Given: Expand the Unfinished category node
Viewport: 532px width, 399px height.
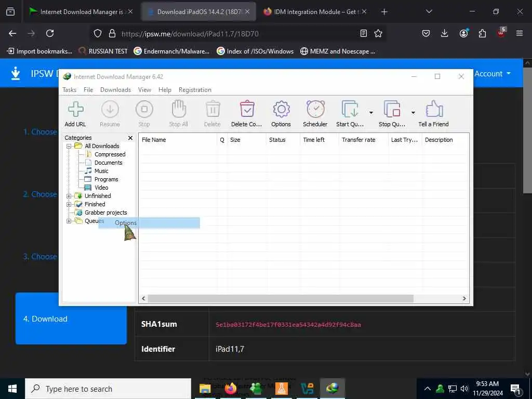Looking at the screenshot, I should (69, 196).
